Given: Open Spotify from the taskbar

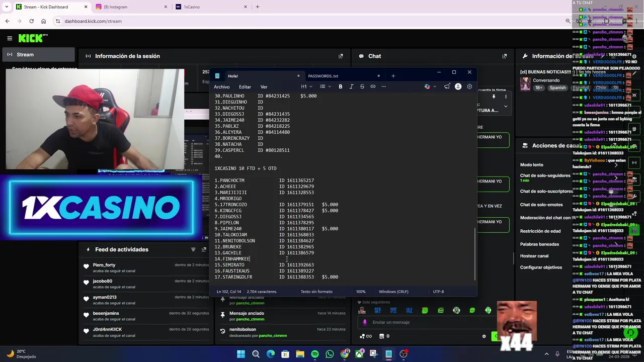Looking at the screenshot, I should [314, 354].
